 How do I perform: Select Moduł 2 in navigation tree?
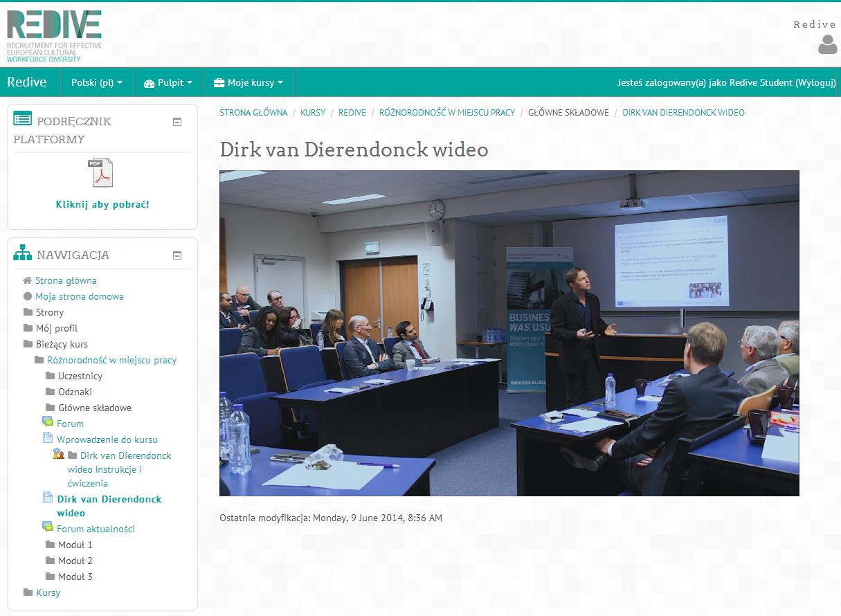[x=75, y=561]
